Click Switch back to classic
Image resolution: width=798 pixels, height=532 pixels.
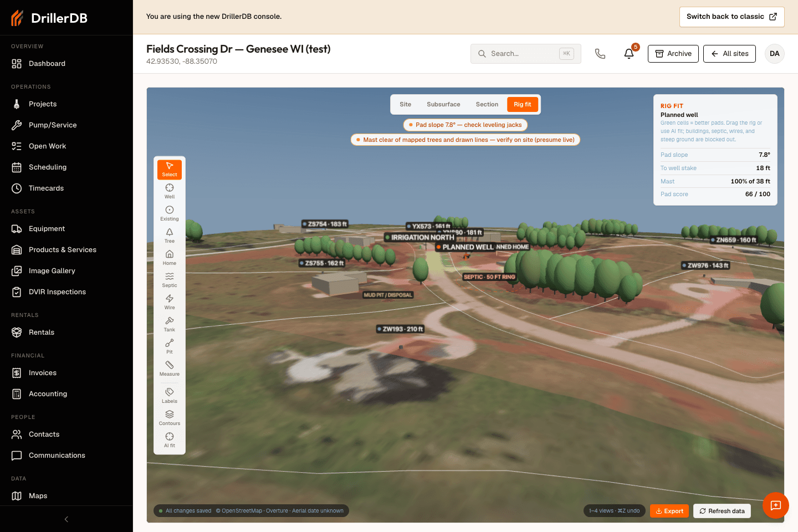tap(731, 17)
